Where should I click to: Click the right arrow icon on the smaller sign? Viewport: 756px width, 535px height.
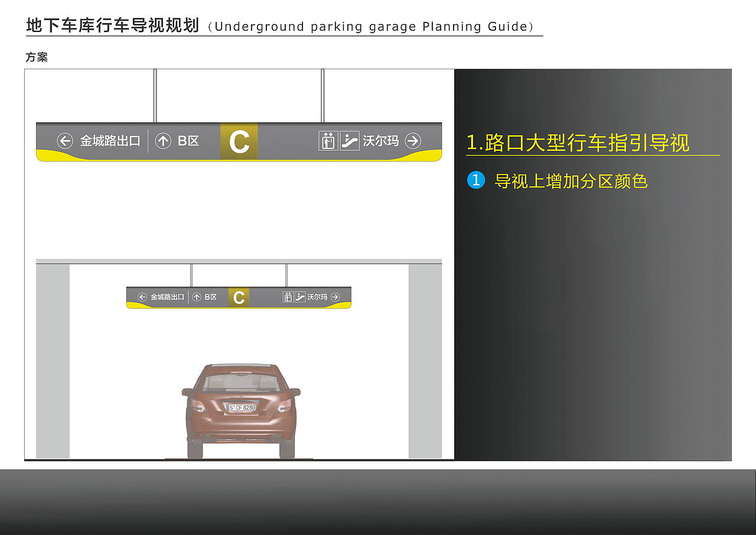tap(335, 297)
